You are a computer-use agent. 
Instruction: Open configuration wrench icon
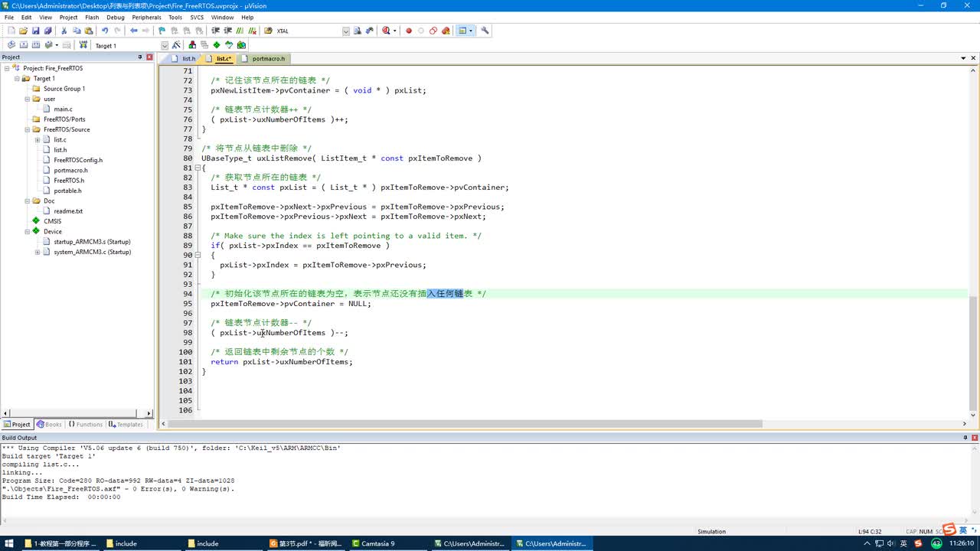coord(485,31)
